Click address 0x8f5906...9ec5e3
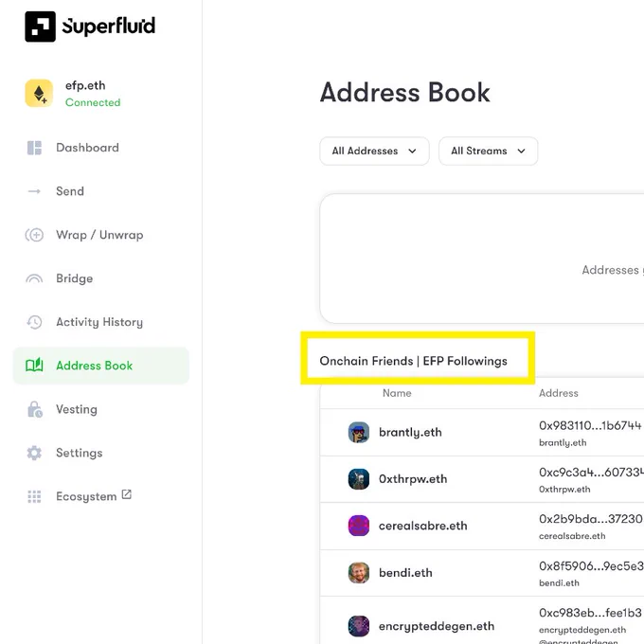644x644 pixels. (x=591, y=566)
